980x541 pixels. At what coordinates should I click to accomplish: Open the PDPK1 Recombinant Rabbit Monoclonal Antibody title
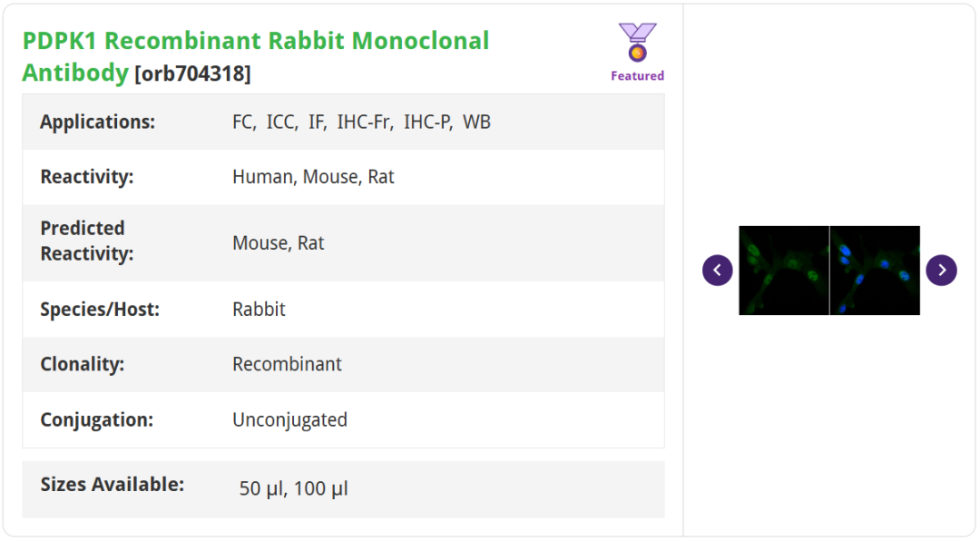(x=255, y=55)
